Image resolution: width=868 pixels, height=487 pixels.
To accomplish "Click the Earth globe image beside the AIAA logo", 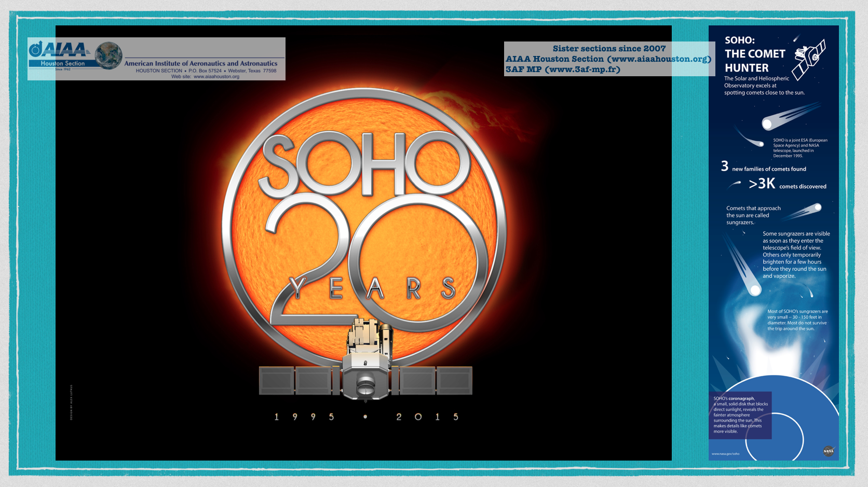I will pos(108,55).
